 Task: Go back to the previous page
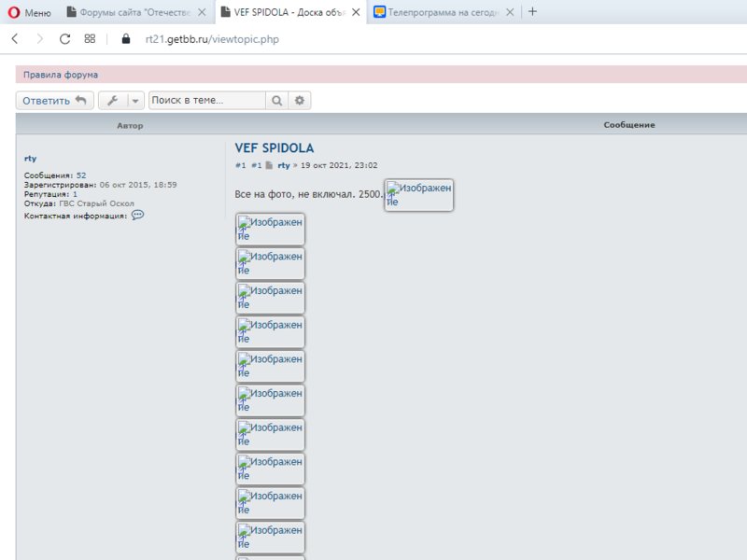click(15, 39)
